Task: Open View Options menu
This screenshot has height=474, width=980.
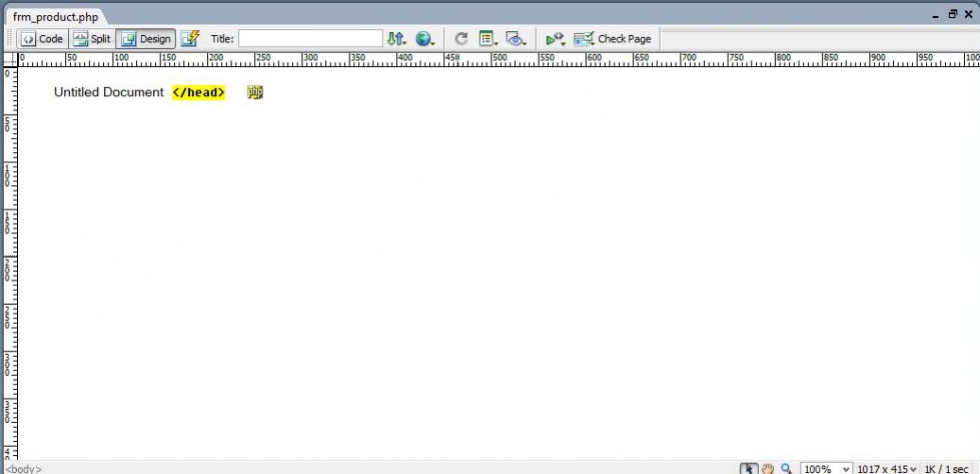Action: (x=489, y=39)
